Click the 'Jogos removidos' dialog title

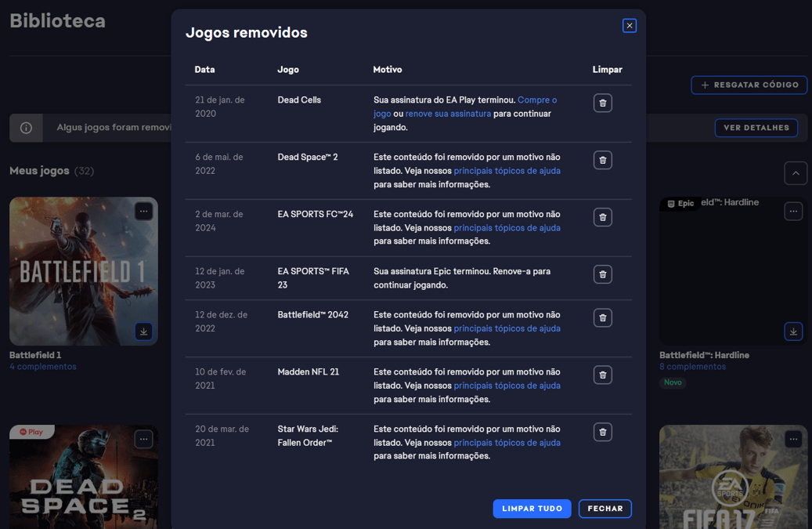pos(247,32)
